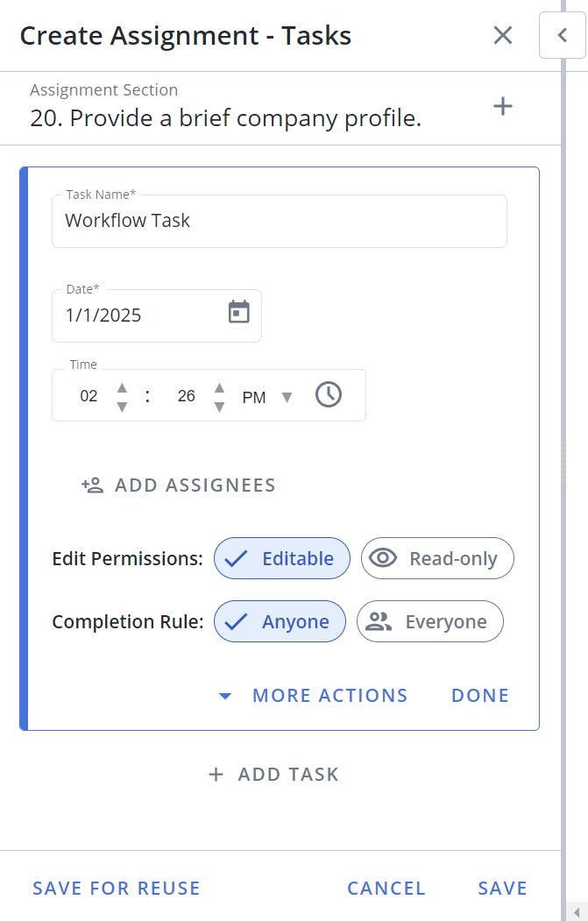Select Editable edit permission

pyautogui.click(x=282, y=558)
